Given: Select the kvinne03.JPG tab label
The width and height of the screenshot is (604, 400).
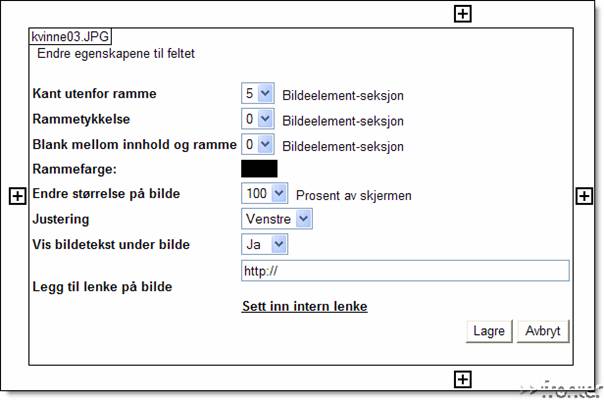Looking at the screenshot, I should (x=70, y=37).
